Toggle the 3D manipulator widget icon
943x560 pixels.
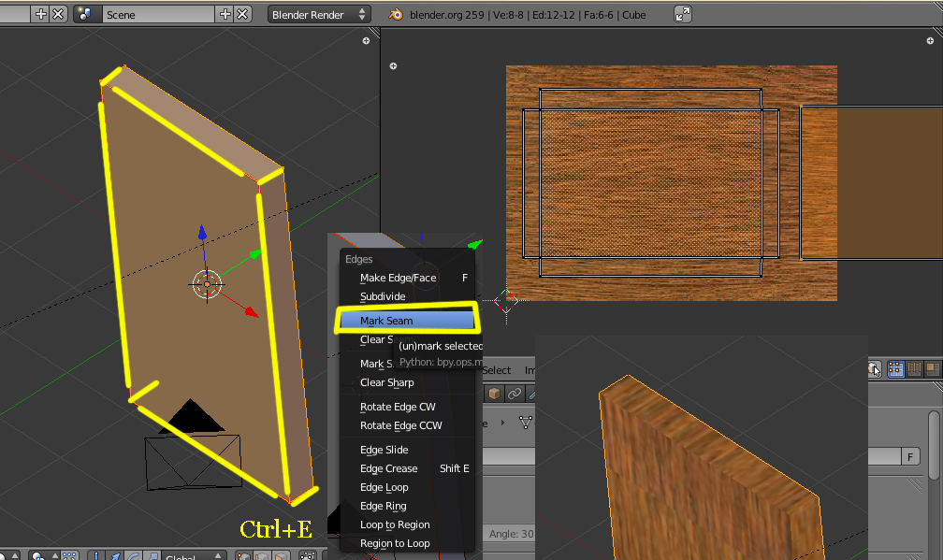pyautogui.click(x=96, y=556)
